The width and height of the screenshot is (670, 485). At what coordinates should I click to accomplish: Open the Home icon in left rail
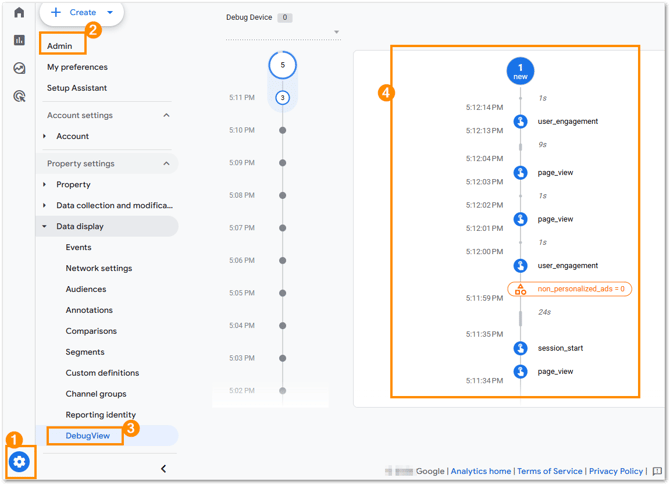19,12
